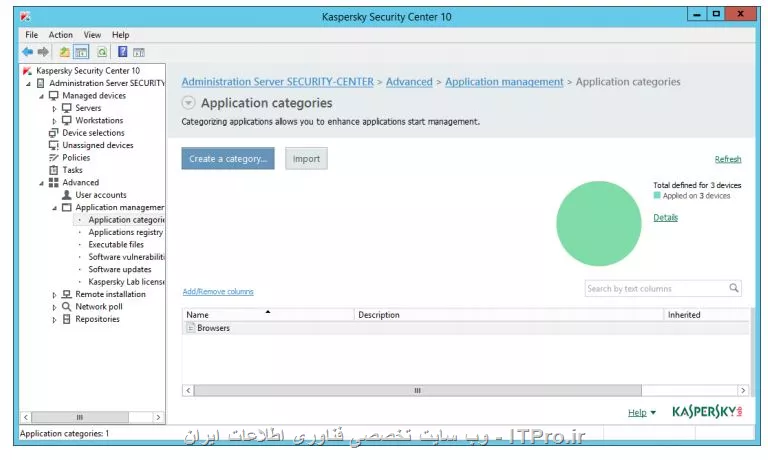Viewport: 768px width, 460px height.
Task: Click the Remote installation icon
Action: [67, 294]
